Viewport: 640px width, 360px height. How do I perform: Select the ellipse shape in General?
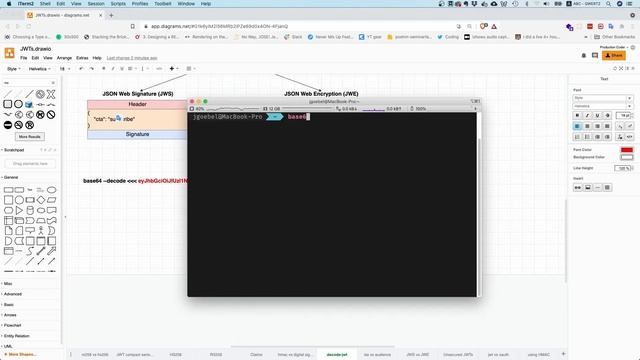51,190
